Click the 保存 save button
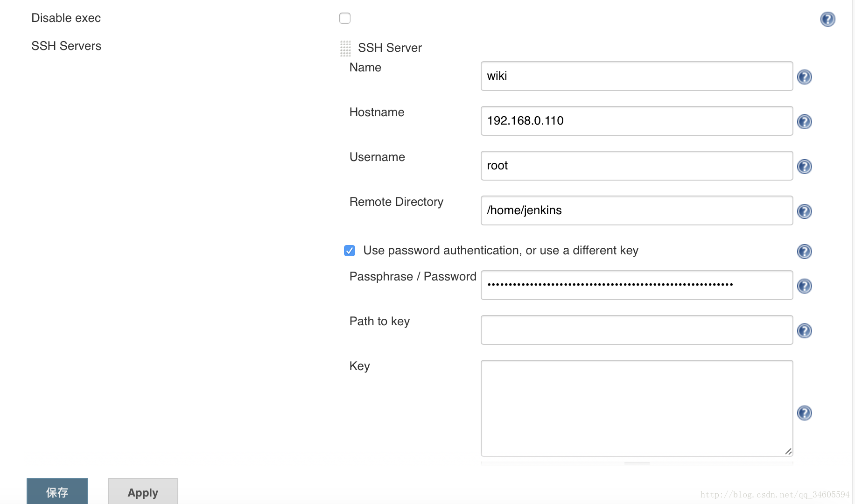855x504 pixels. pos(57,491)
